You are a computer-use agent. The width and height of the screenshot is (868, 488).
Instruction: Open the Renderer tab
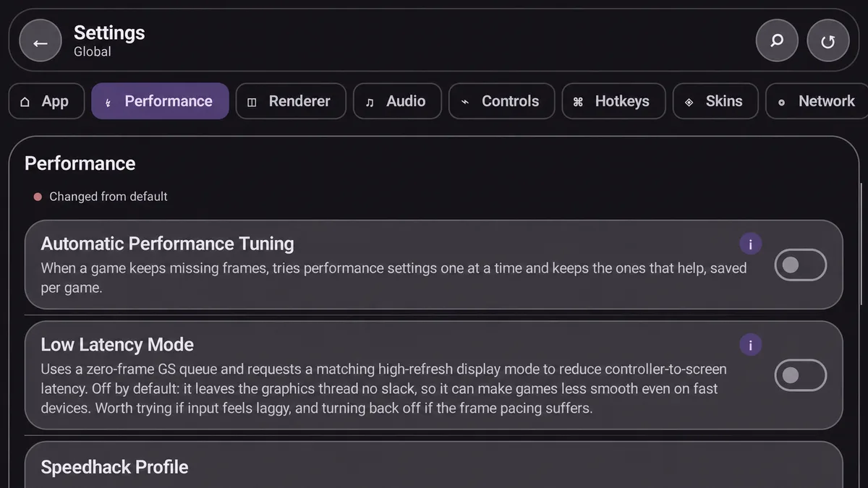291,101
